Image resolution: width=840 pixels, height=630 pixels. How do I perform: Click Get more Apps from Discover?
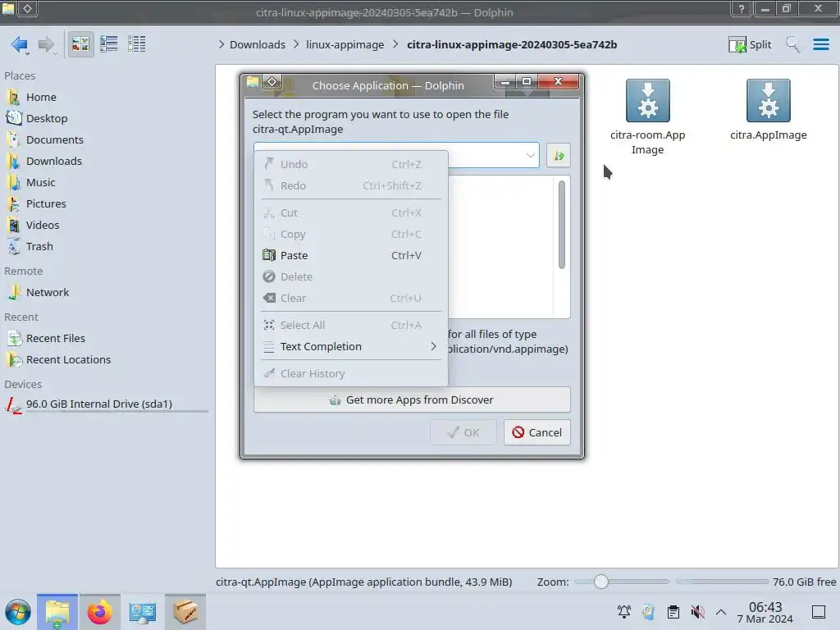click(412, 399)
